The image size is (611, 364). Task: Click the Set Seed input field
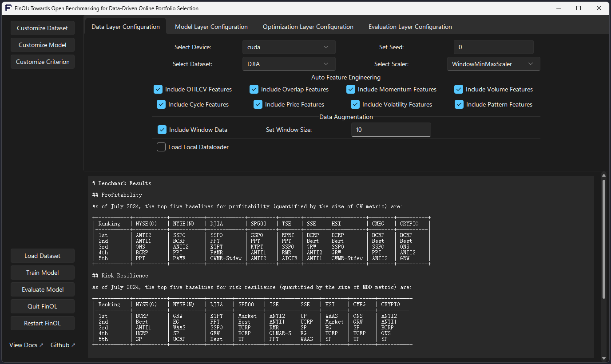click(493, 47)
